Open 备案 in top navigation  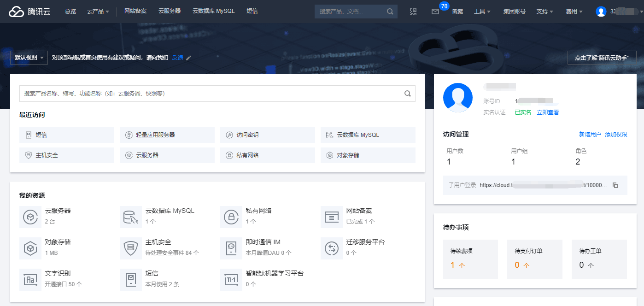coord(457,12)
